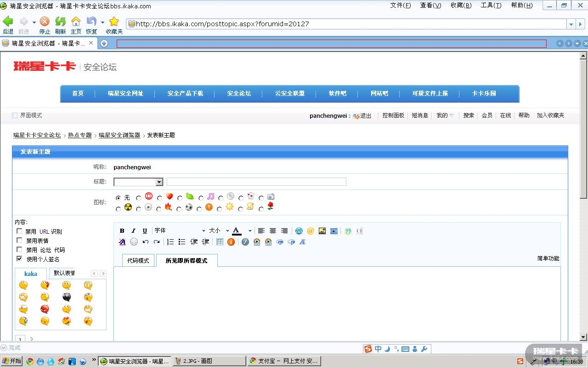
Task: Open the 控制面板 link
Action: click(x=393, y=115)
